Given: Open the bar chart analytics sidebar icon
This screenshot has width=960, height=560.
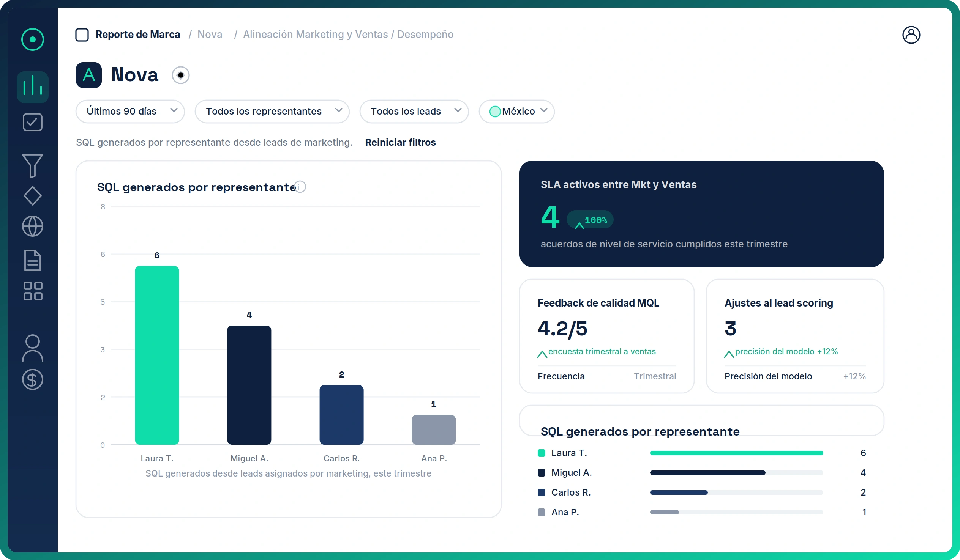Looking at the screenshot, I should coord(32,87).
